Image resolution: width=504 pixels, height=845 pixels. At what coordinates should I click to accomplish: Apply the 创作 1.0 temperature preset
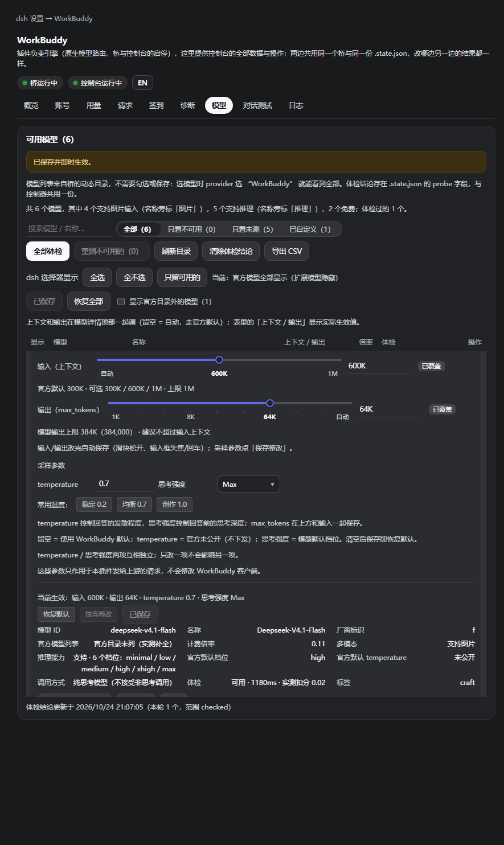(x=175, y=504)
